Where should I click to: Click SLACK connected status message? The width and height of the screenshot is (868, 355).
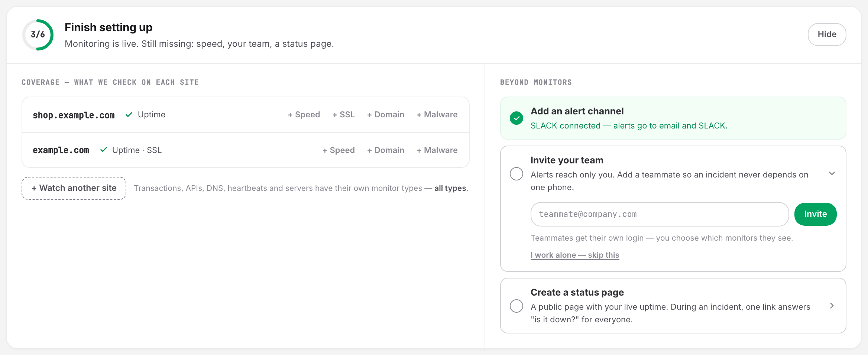tap(629, 126)
